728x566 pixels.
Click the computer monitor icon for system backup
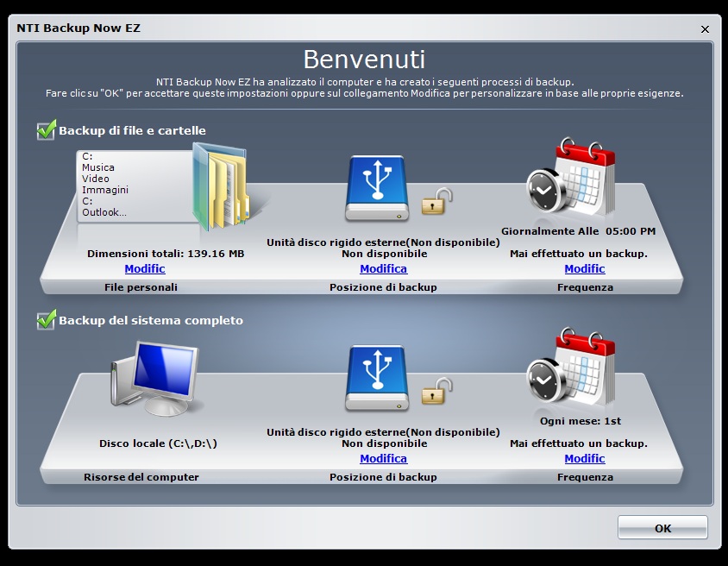pos(155,379)
